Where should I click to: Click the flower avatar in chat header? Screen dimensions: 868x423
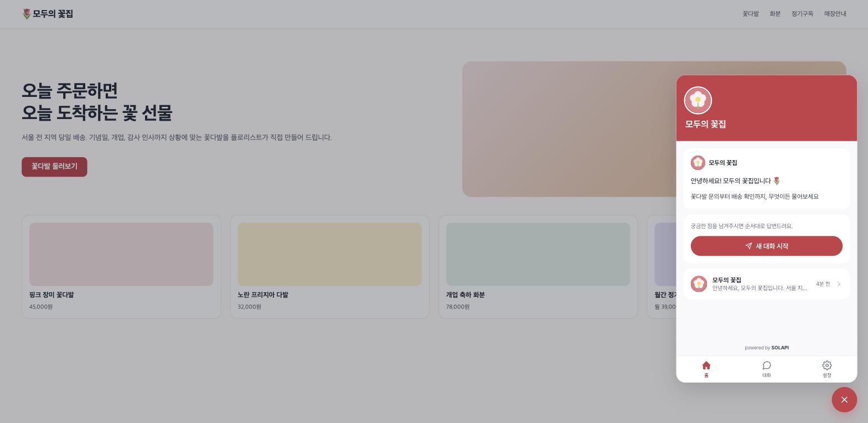(698, 100)
